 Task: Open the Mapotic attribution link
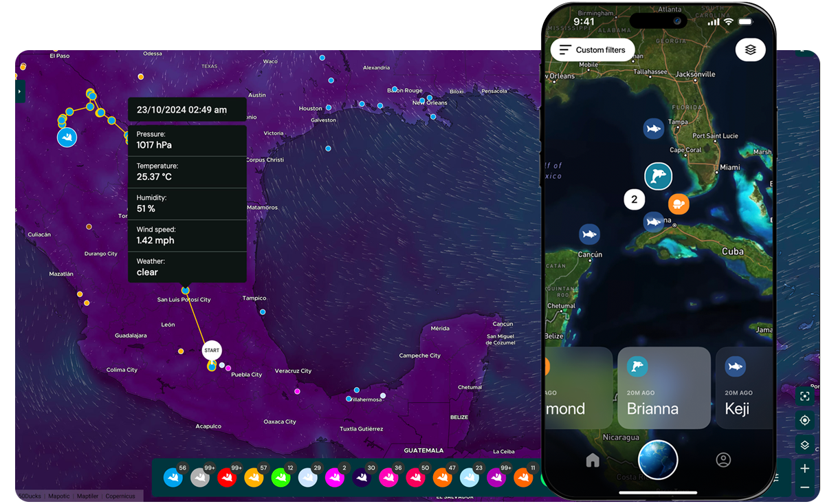coord(59,496)
